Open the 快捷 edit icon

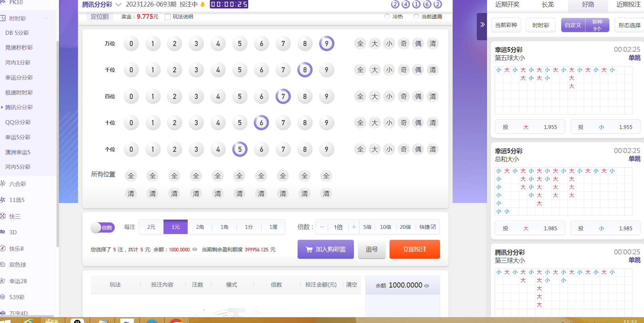pos(434,227)
